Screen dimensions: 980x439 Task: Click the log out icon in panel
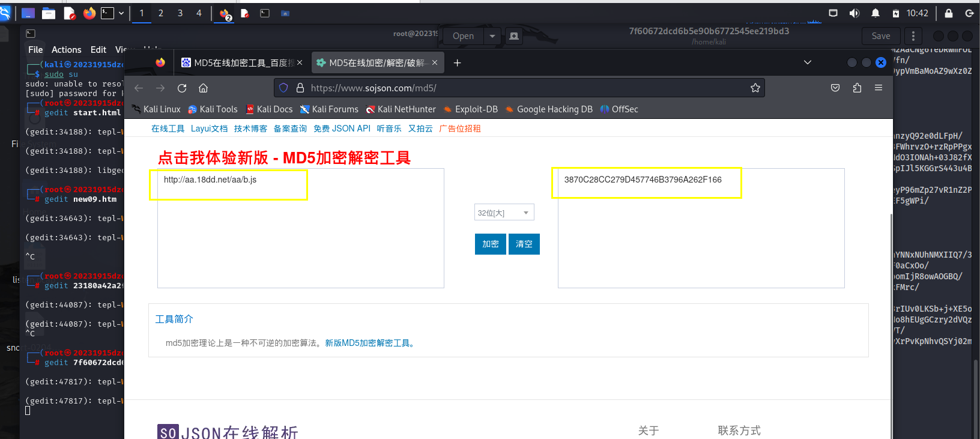click(969, 13)
